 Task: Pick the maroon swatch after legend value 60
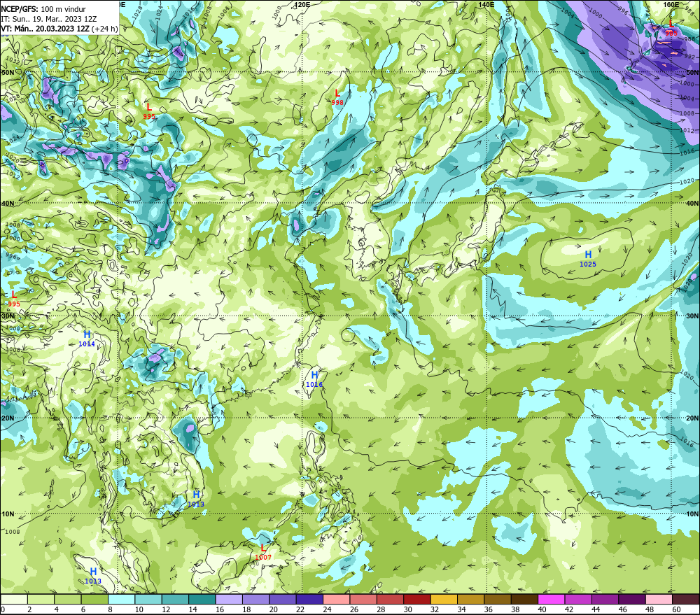point(686,599)
